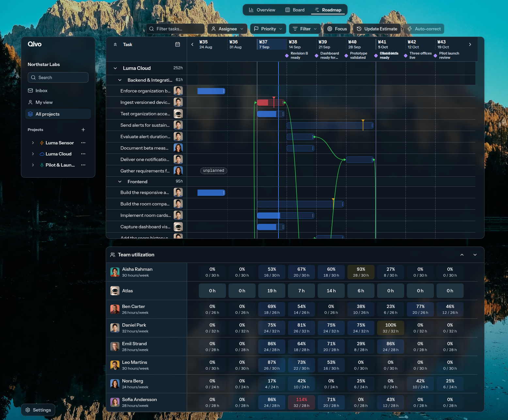Click Send alerts for sustained task bar
The height and width of the screenshot is (420, 508).
point(330,125)
